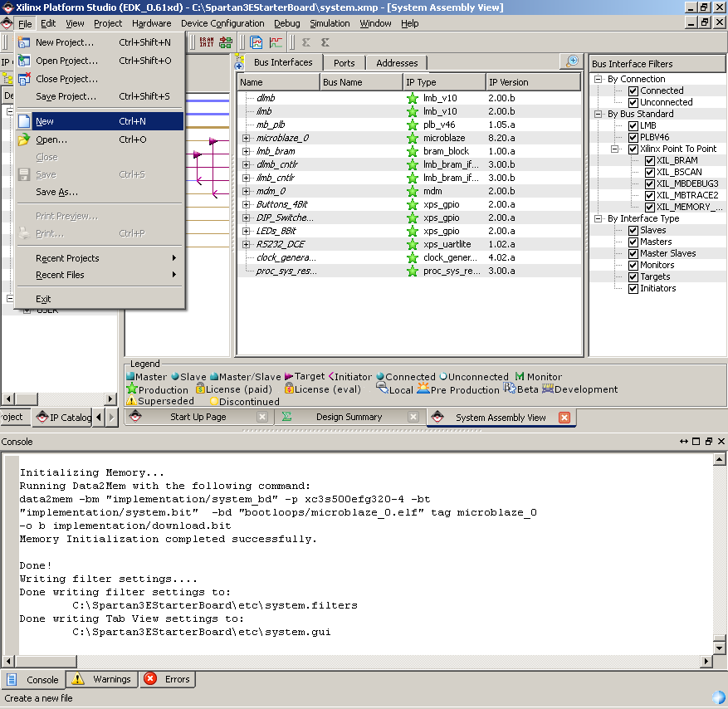Click the star icon in the mdm row
The height and width of the screenshot is (709, 728).
pos(413,191)
